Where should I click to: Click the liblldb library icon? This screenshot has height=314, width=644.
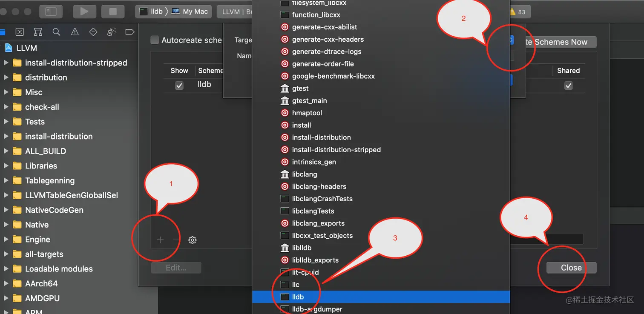(285, 248)
